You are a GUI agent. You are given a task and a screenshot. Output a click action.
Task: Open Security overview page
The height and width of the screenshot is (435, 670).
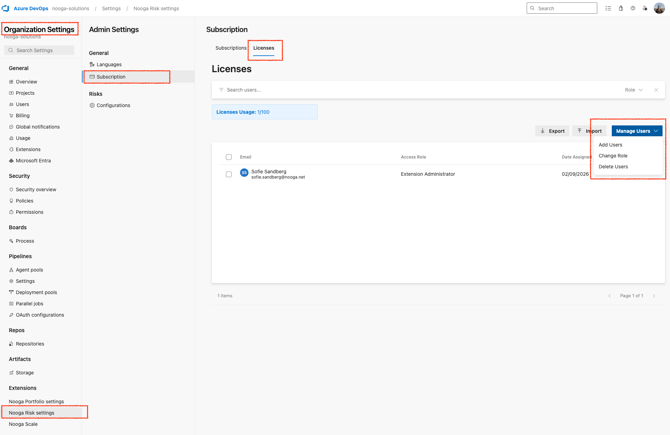click(36, 189)
